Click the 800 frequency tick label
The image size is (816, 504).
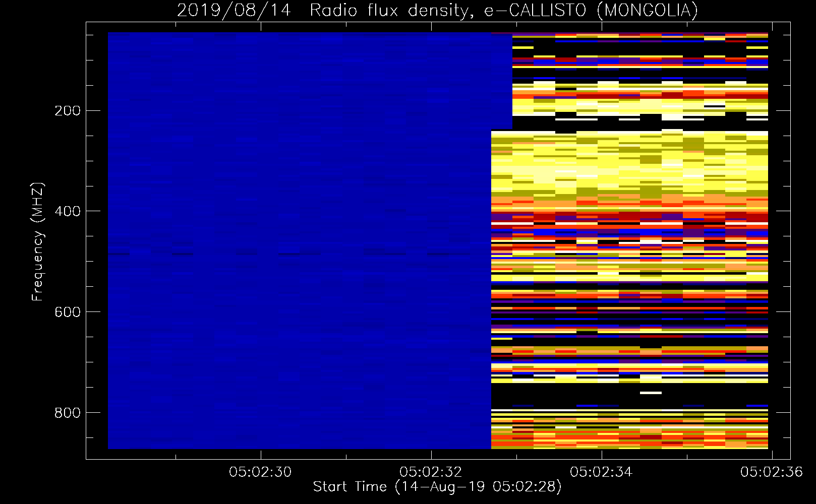click(x=67, y=413)
